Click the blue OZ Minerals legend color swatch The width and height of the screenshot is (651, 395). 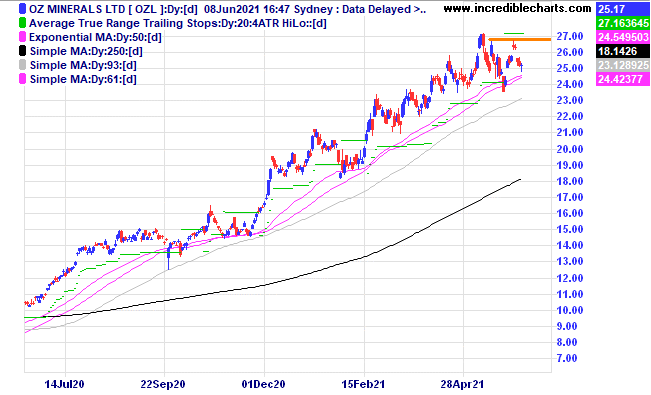point(22,9)
